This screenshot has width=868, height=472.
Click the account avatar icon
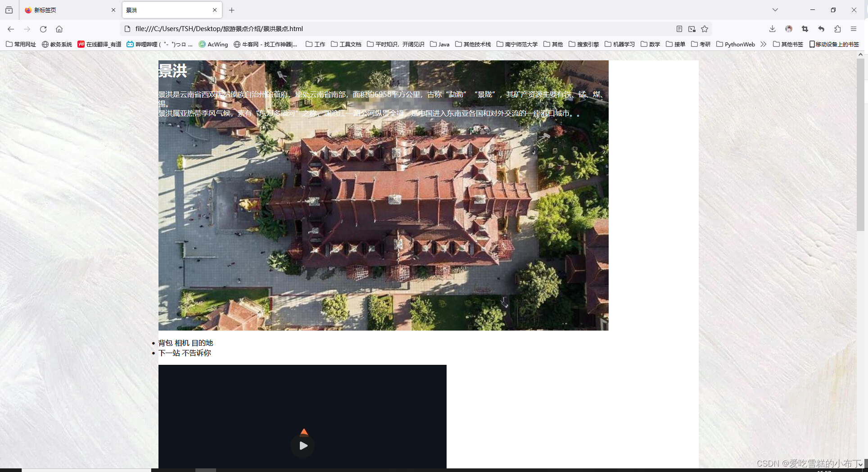(789, 29)
